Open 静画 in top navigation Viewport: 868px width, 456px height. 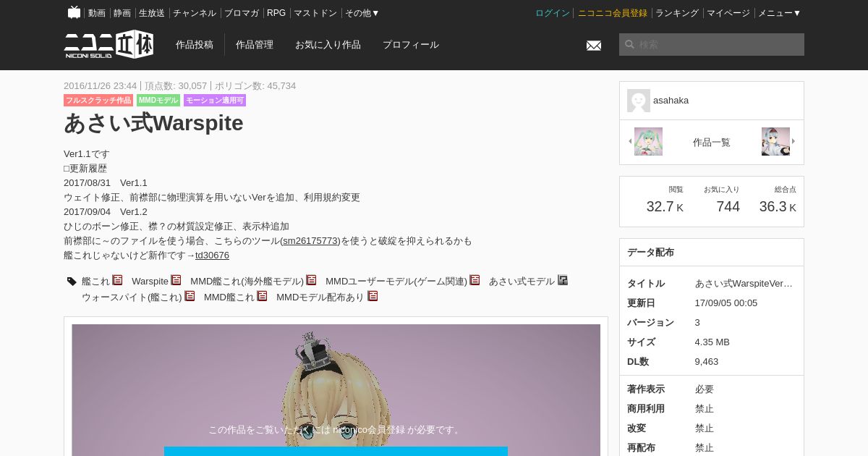122,13
